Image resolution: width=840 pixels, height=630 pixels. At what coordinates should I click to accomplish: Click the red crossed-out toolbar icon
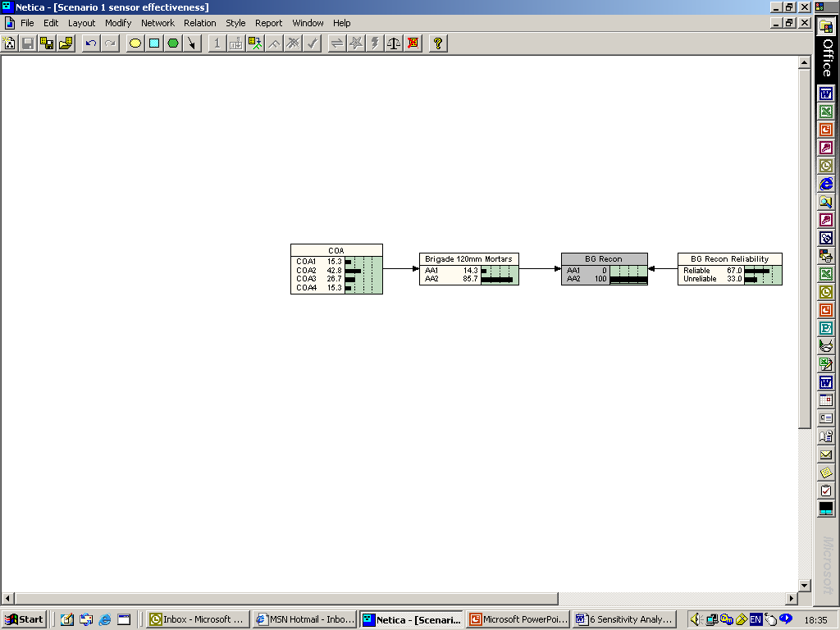pos(413,43)
